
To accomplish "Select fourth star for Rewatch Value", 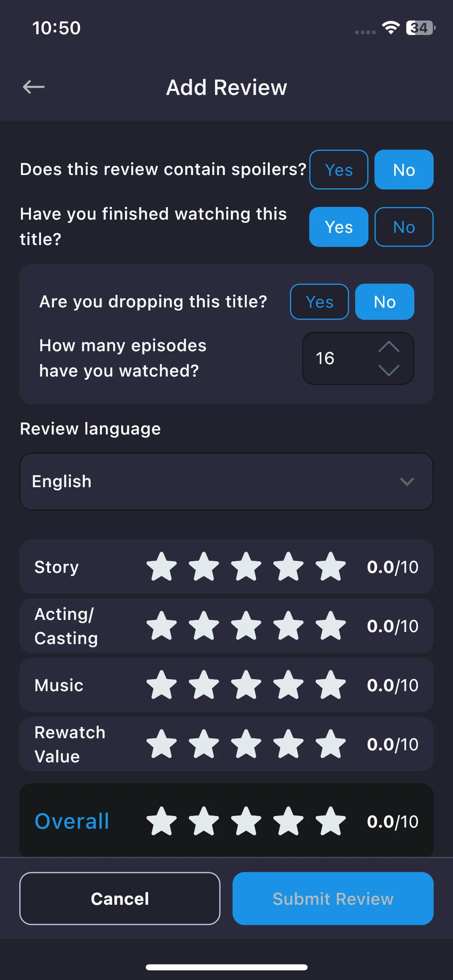I will tap(288, 744).
